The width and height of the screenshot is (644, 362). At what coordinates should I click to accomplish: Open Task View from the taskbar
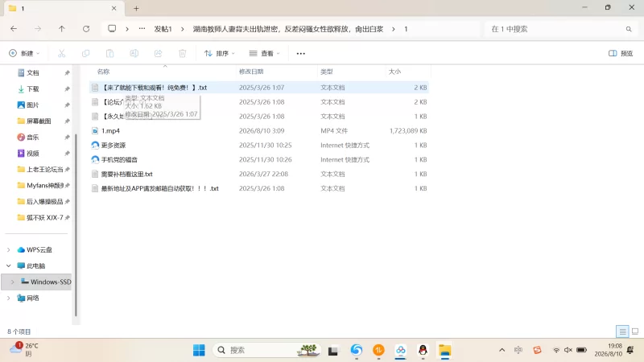tap(332, 351)
